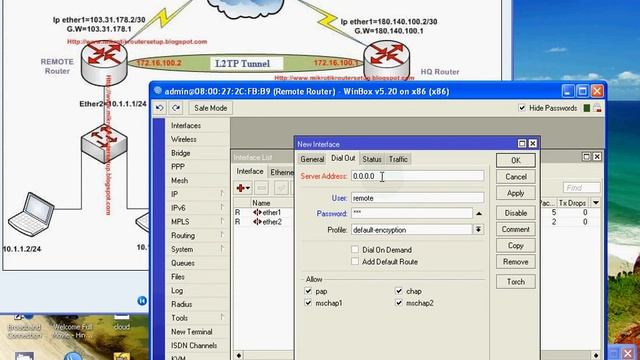Open the Traffic tab

[398, 159]
